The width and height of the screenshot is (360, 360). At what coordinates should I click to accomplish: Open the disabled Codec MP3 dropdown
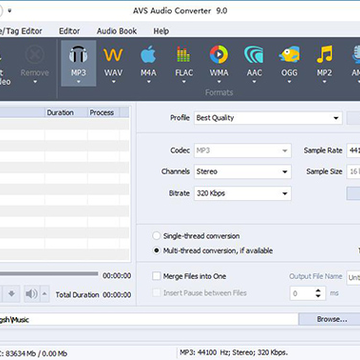pyautogui.click(x=243, y=151)
